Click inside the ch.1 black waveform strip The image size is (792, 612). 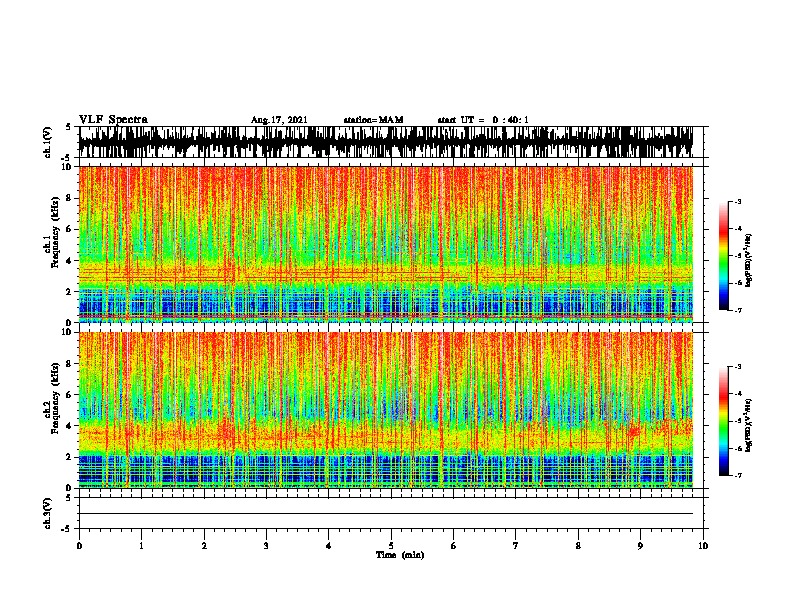386,142
